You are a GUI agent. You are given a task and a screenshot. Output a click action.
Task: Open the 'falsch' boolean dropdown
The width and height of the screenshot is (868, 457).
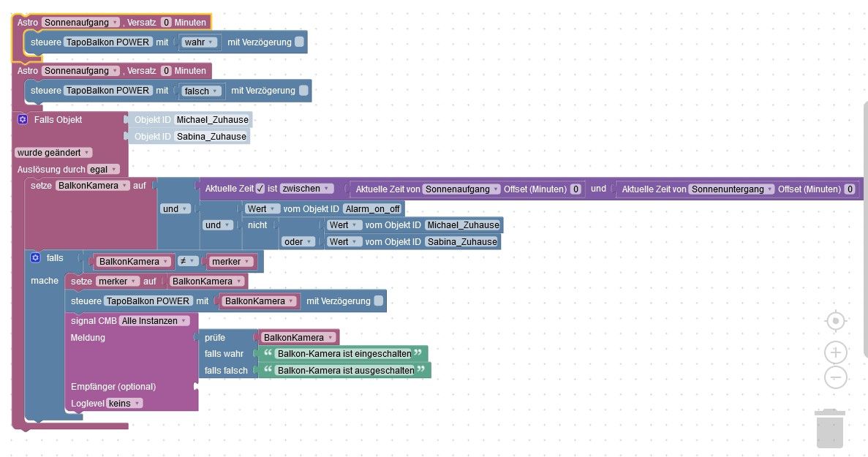(202, 91)
